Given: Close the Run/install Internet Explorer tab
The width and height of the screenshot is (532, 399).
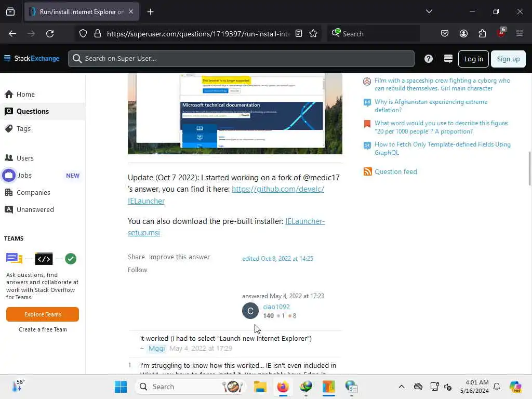Looking at the screenshot, I should click(131, 11).
